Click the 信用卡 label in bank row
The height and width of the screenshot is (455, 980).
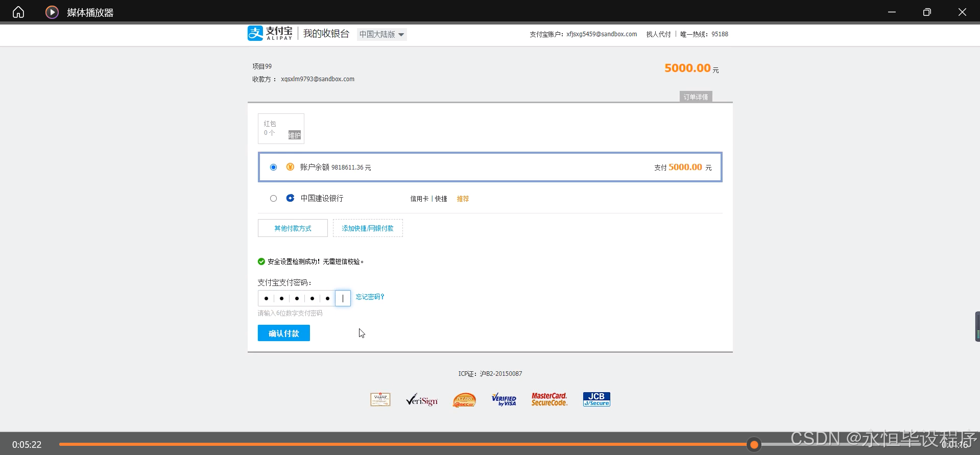click(x=419, y=199)
